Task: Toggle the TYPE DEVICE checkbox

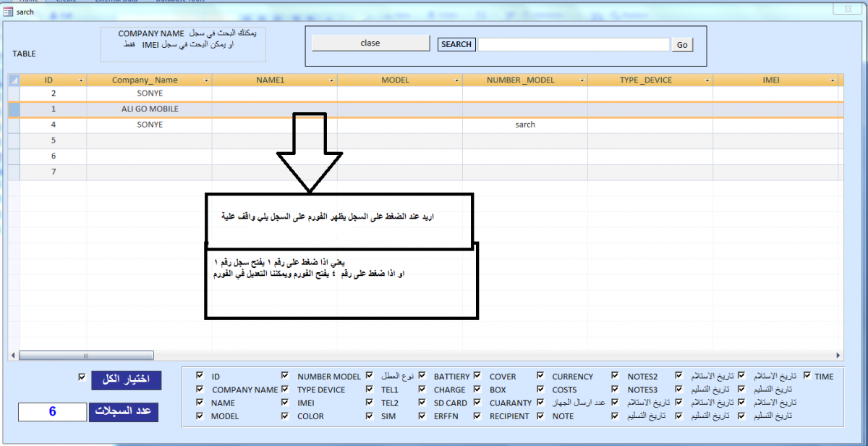Action: [x=285, y=390]
